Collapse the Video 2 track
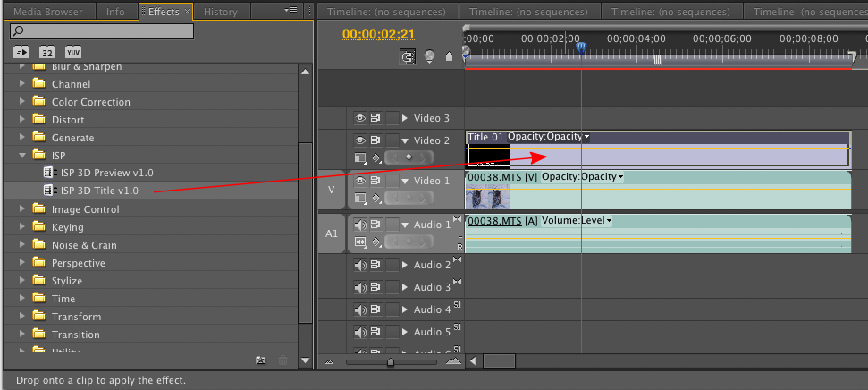 pos(405,140)
